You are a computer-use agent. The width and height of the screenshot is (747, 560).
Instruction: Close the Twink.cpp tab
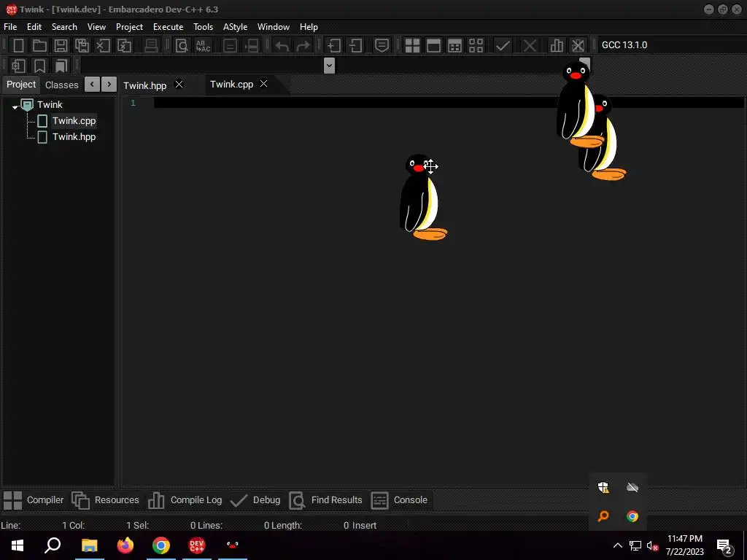point(263,84)
